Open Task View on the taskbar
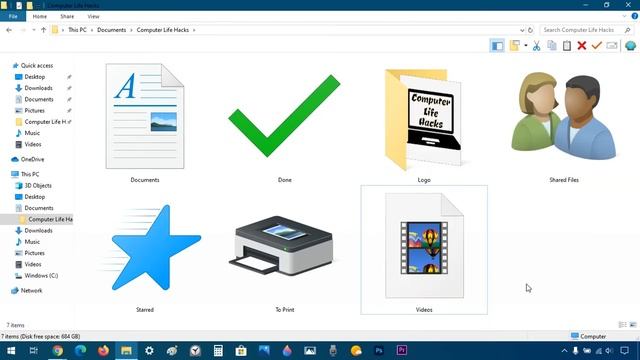 (34, 351)
